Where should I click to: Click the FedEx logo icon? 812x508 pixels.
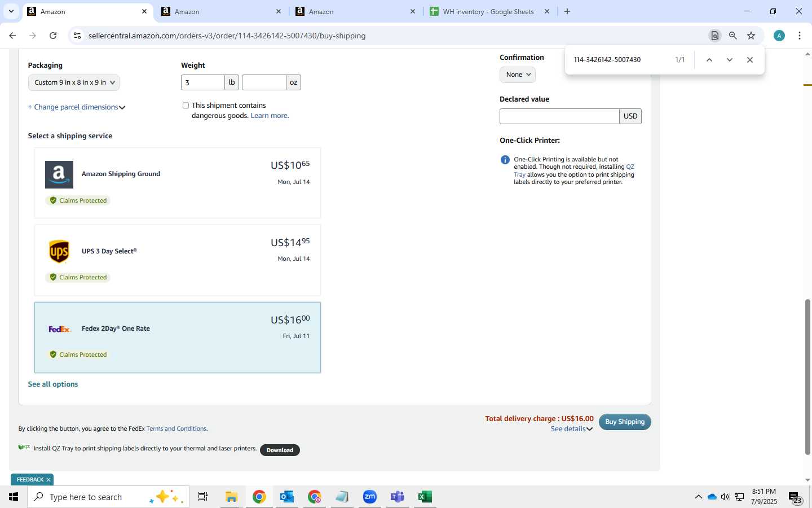point(60,329)
